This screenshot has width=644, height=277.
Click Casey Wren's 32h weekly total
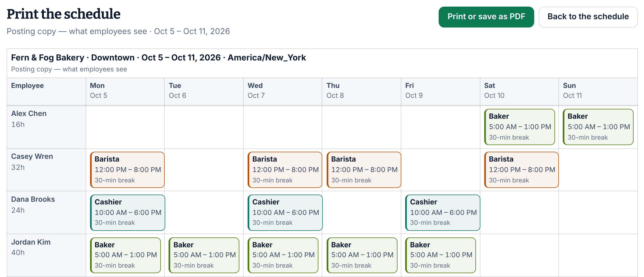pyautogui.click(x=18, y=167)
